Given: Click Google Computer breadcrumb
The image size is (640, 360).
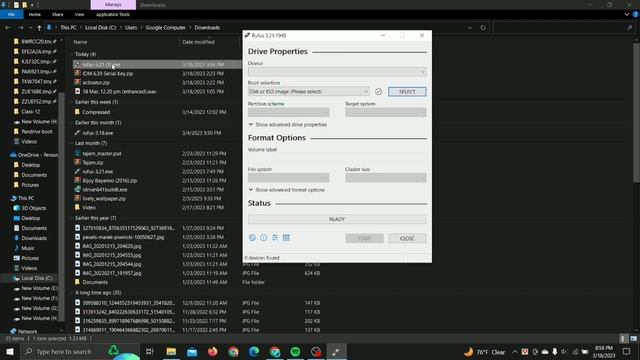Looking at the screenshot, I should 165,28.
